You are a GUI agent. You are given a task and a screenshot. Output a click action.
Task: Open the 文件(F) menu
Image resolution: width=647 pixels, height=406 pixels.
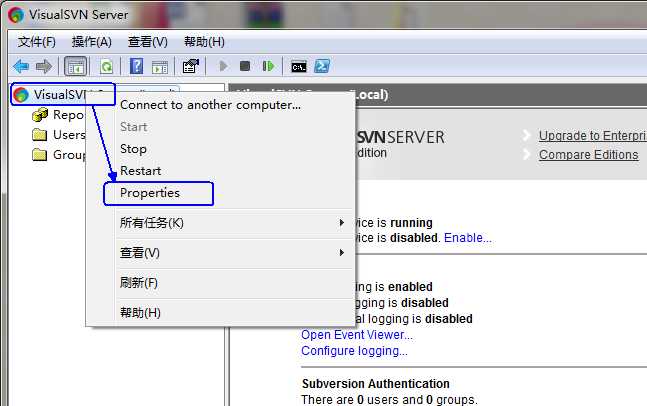[x=36, y=42]
